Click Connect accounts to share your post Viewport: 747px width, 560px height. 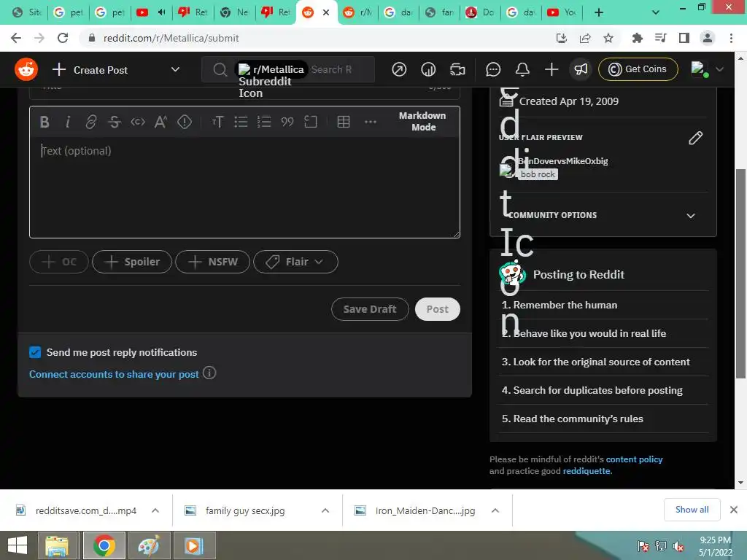[114, 374]
